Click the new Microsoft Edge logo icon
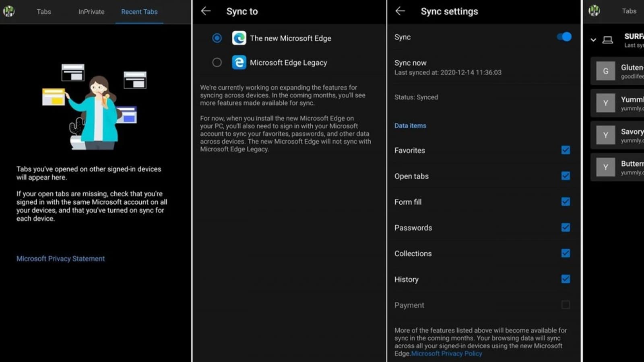This screenshot has width=644, height=362. tap(239, 38)
